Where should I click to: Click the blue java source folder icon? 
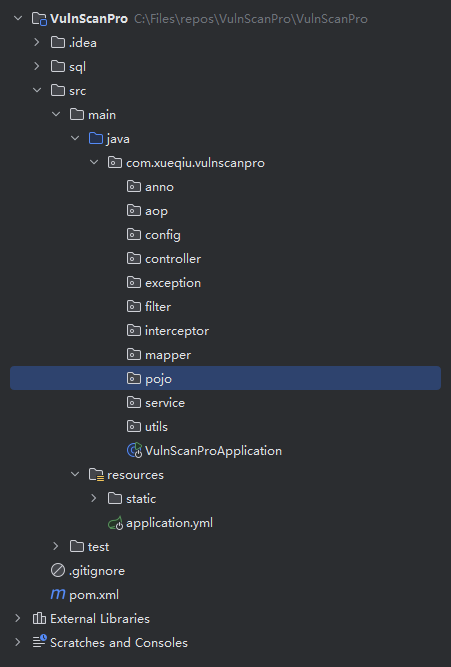click(x=96, y=139)
